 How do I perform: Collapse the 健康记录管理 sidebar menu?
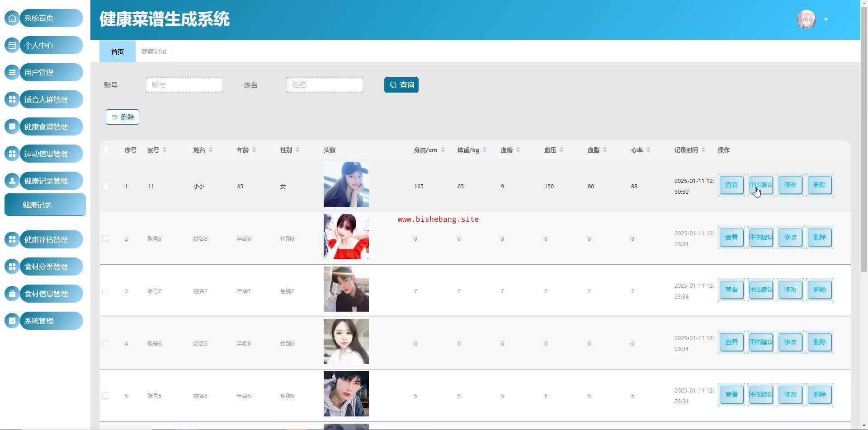tap(51, 181)
